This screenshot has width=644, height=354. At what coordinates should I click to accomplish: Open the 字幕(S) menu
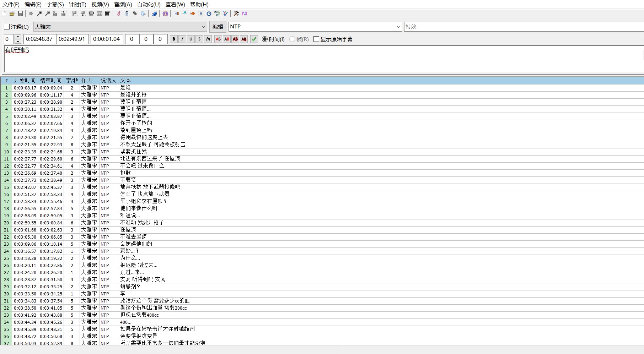pos(55,5)
